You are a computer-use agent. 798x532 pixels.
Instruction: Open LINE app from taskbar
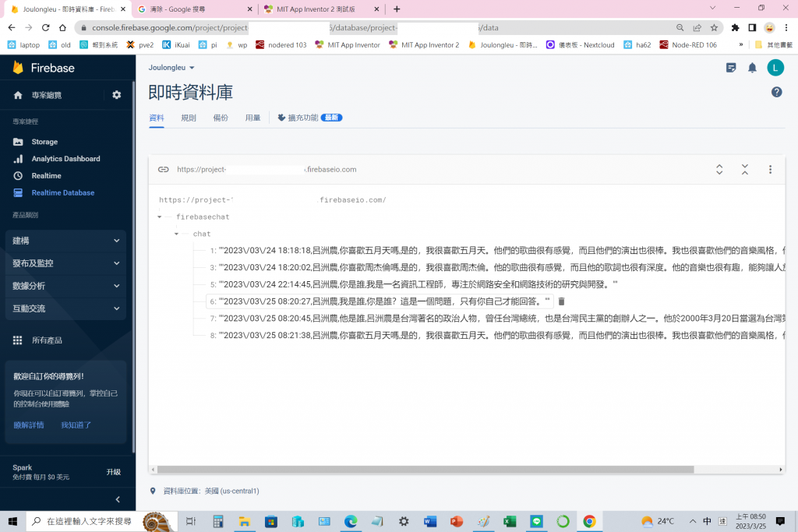[x=536, y=521]
